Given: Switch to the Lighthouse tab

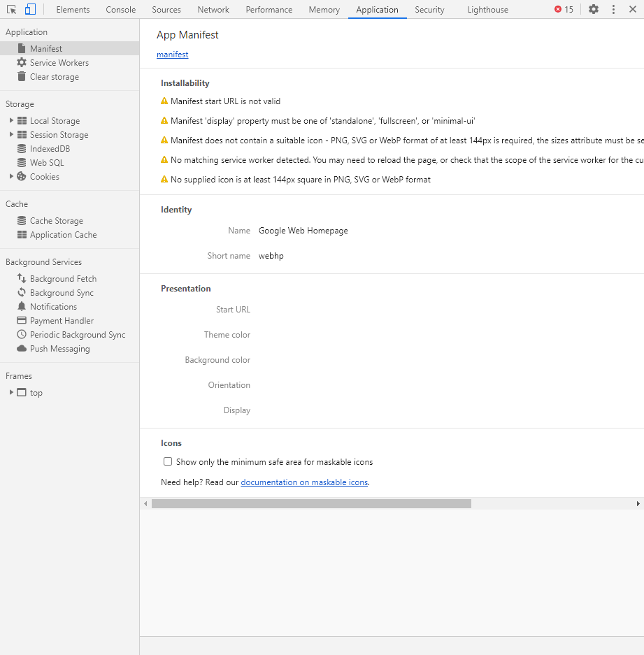Looking at the screenshot, I should point(487,10).
